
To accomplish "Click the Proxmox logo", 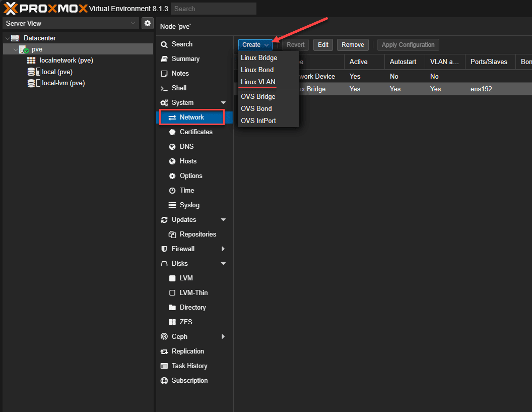I will pos(45,8).
